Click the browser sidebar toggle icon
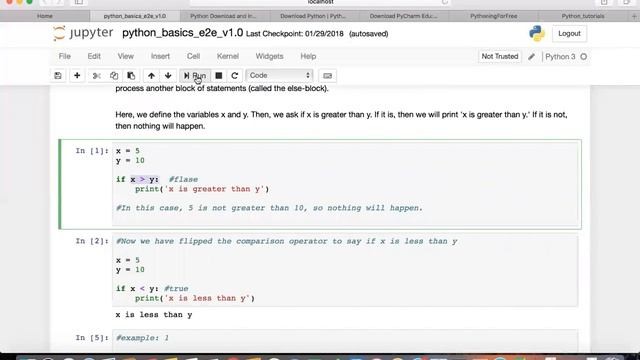The height and width of the screenshot is (360, 640). pos(79,2)
